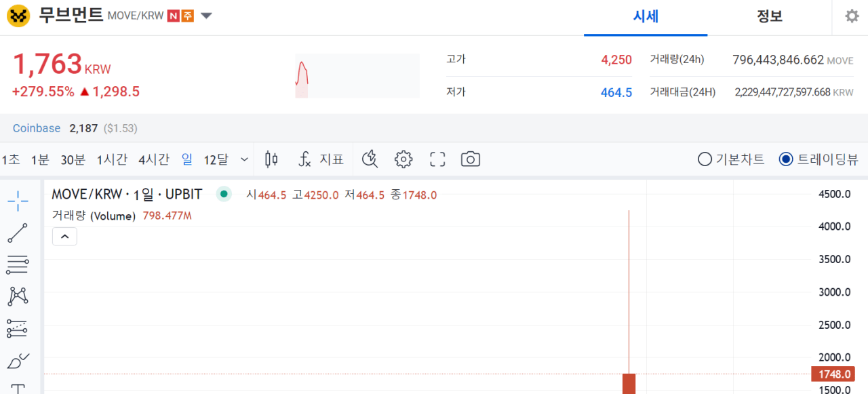Screen dimensions: 868x394
Task: Select the trend line drawing tool
Action: coord(18,233)
